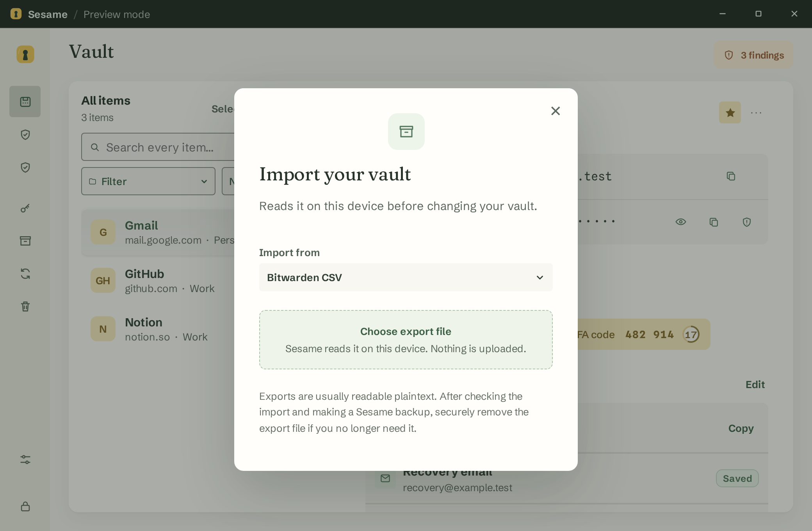Focus the Search every item field
Screen dimensions: 812x531
pos(158,147)
